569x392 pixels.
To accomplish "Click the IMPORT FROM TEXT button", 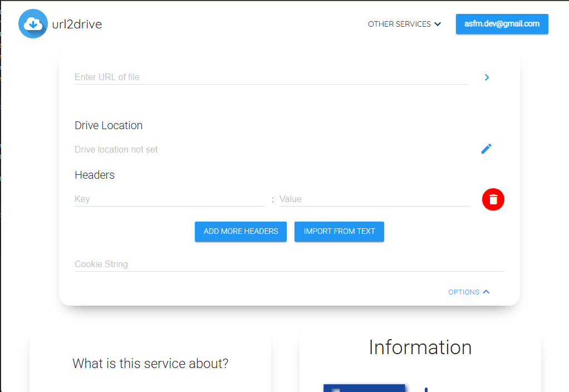I will (339, 231).
